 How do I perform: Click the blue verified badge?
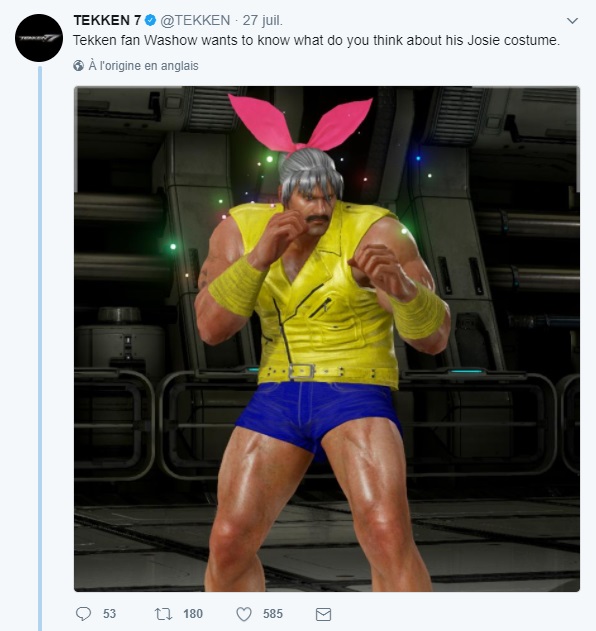pos(150,20)
